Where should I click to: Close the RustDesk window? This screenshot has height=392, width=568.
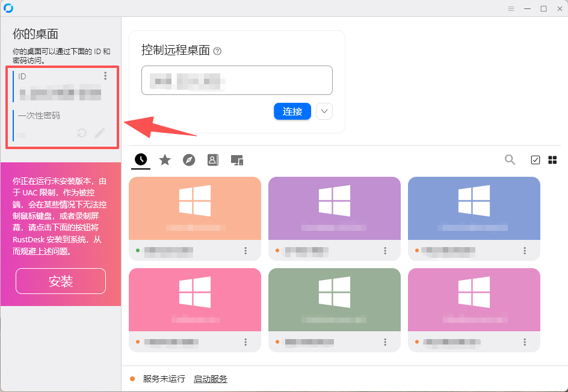tap(560, 8)
